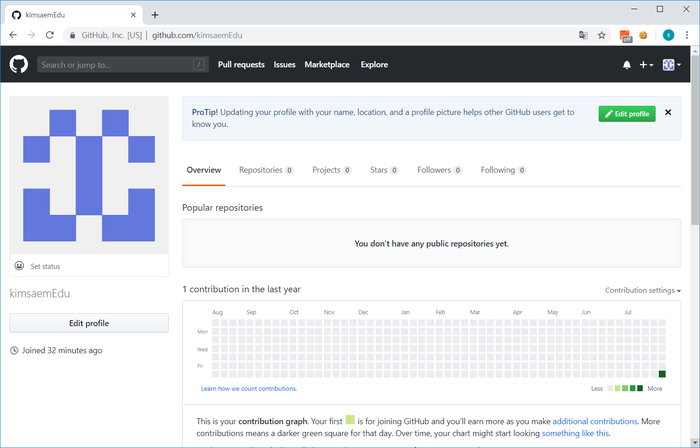
Task: Dismiss the ProTip banner
Action: (668, 112)
